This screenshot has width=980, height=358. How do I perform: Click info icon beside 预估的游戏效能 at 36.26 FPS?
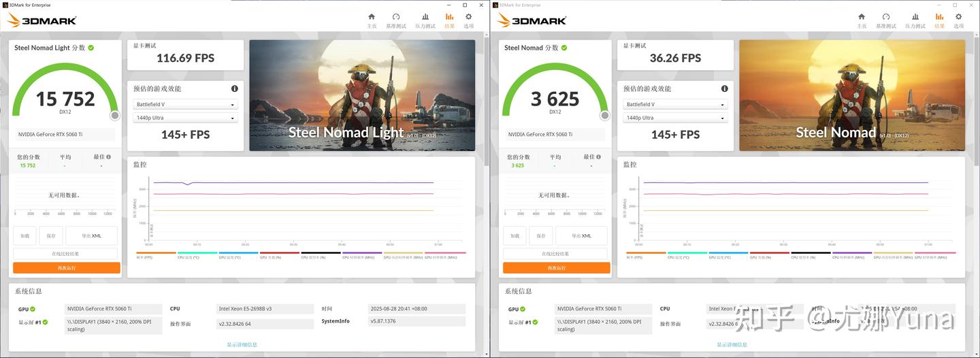(725, 88)
